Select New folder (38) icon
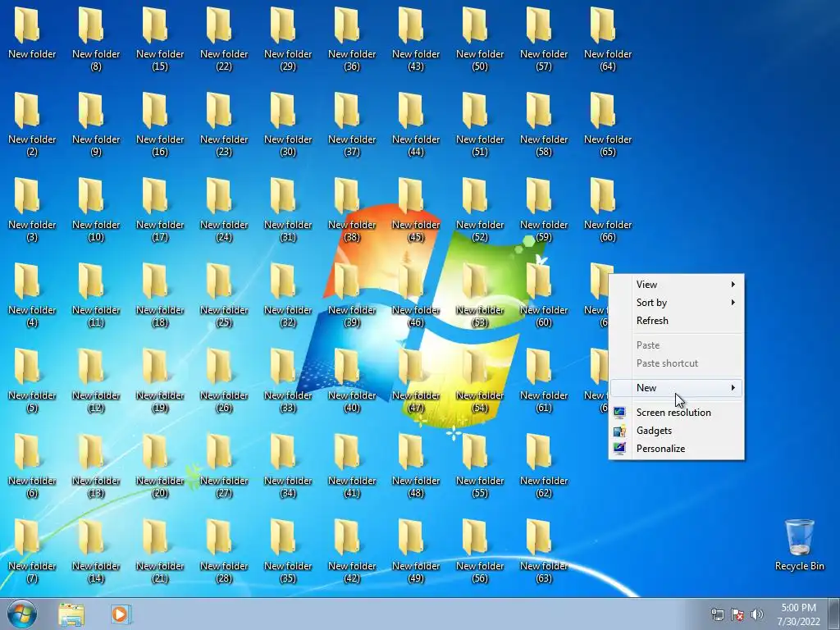840x630 pixels. click(347, 195)
